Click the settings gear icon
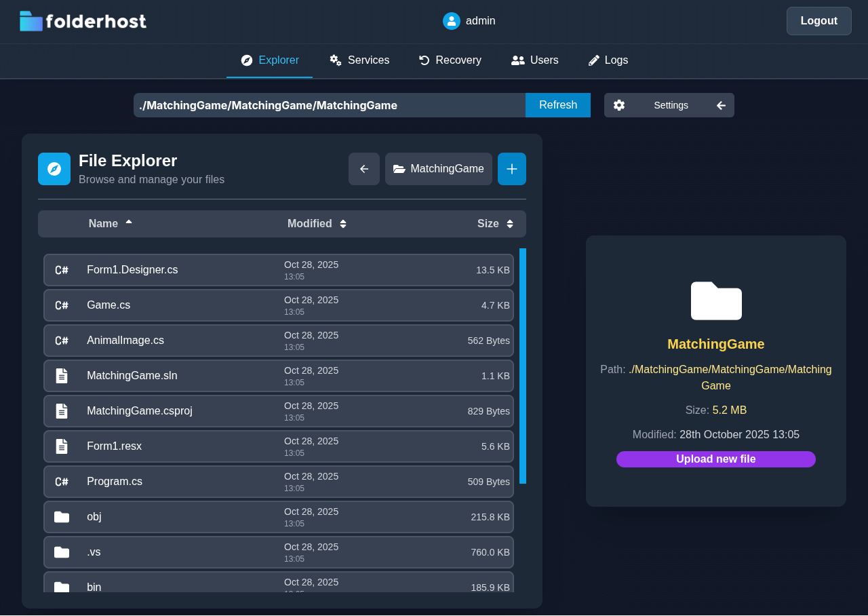868x616 pixels. tap(619, 105)
